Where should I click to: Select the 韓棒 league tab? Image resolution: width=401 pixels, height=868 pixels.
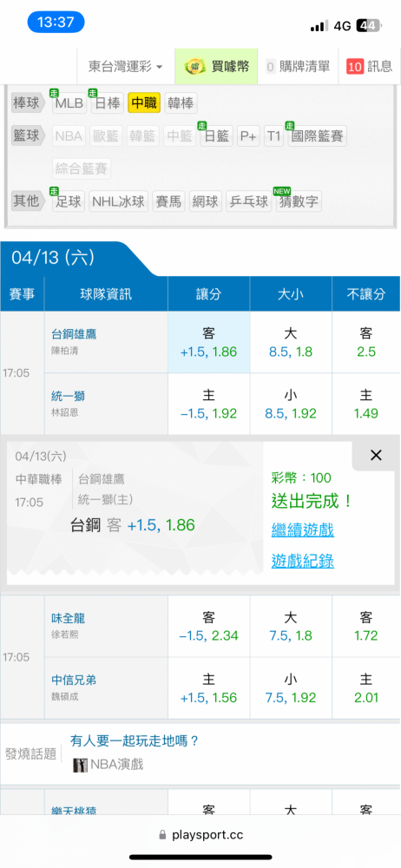pyautogui.click(x=181, y=103)
